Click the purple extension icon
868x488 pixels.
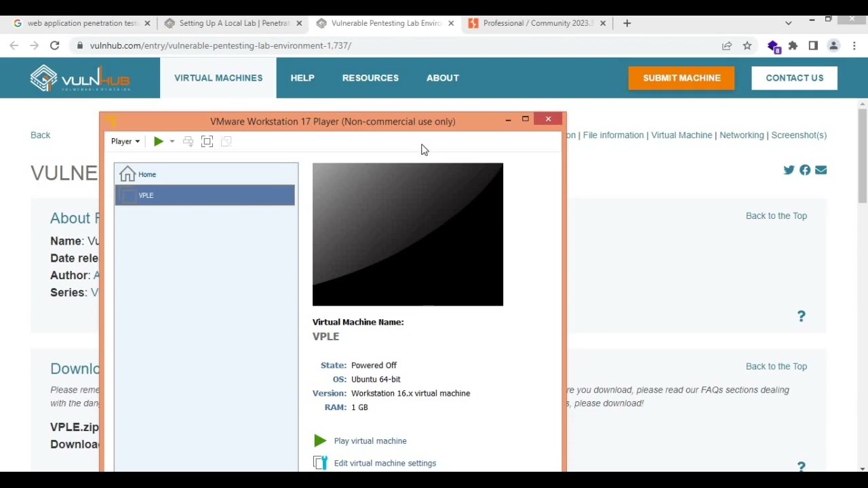[x=774, y=46]
